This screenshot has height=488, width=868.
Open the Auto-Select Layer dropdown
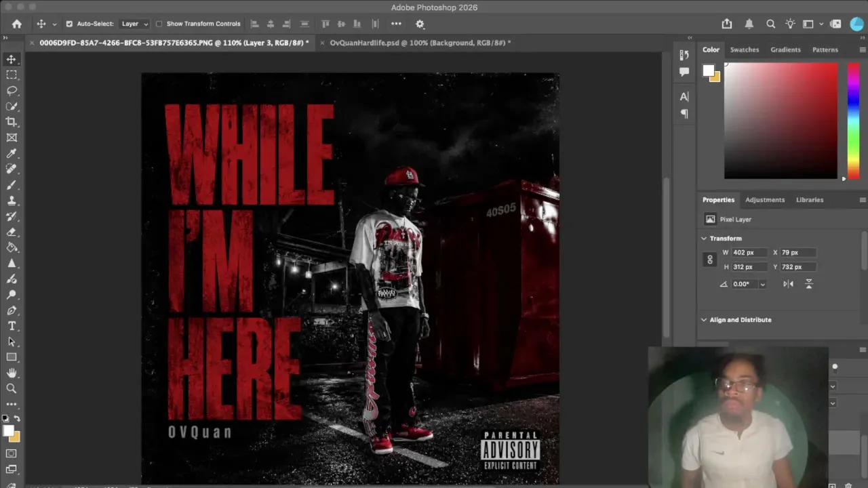(x=134, y=24)
